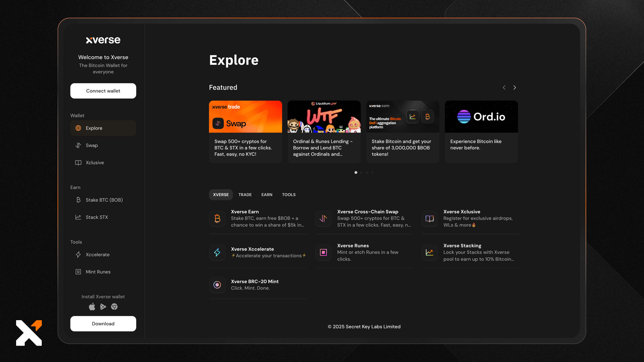Open the Xverse Earn title link
644x362 pixels.
click(245, 212)
